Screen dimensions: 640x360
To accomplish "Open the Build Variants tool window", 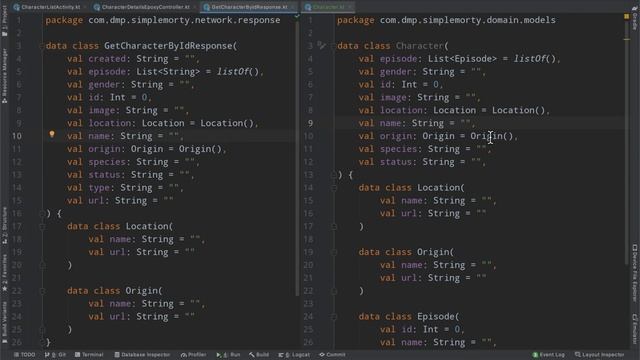I will coord(4,322).
